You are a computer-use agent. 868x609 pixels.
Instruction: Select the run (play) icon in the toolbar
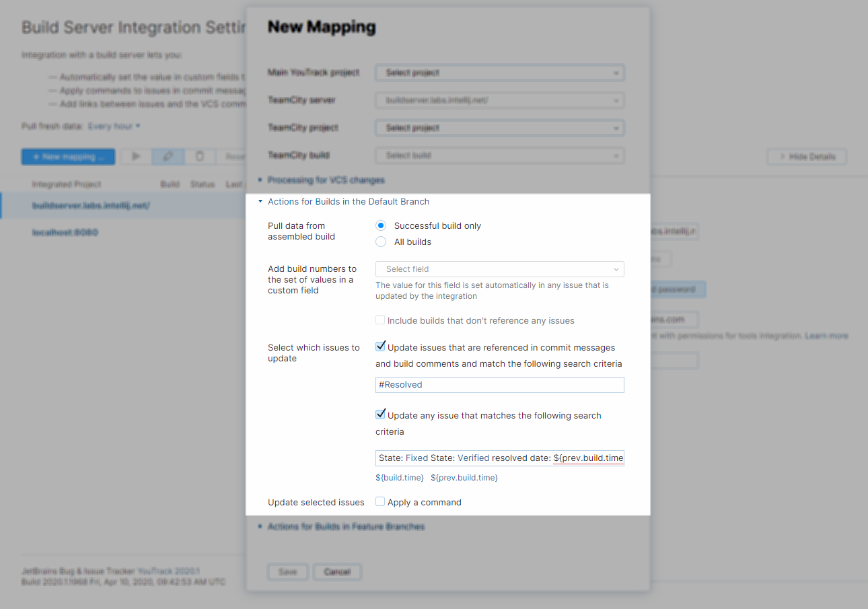point(135,155)
